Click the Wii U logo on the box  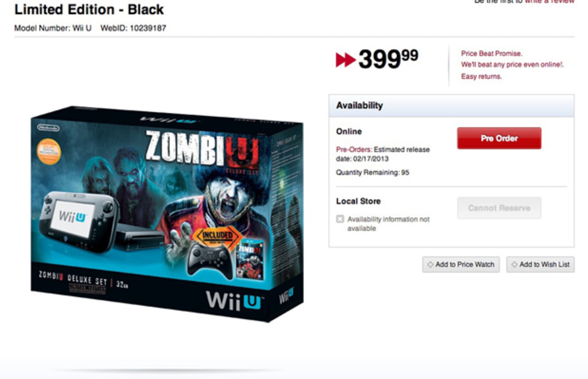[234, 300]
